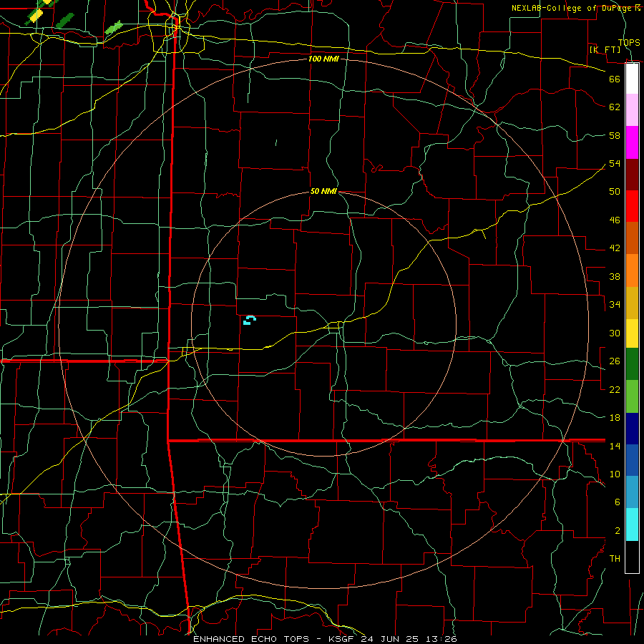Click the 38 legend value

pyautogui.click(x=615, y=276)
